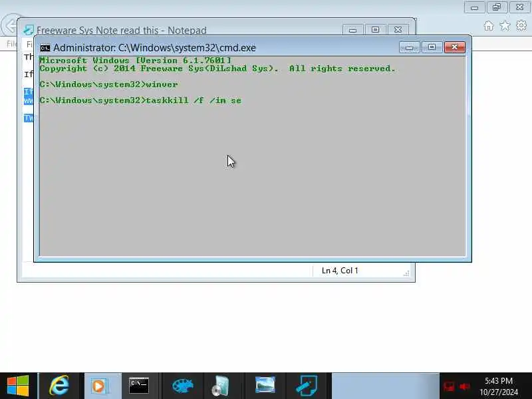Click the Microsoft Windows Version line
The height and width of the screenshot is (399, 532).
tap(135, 61)
